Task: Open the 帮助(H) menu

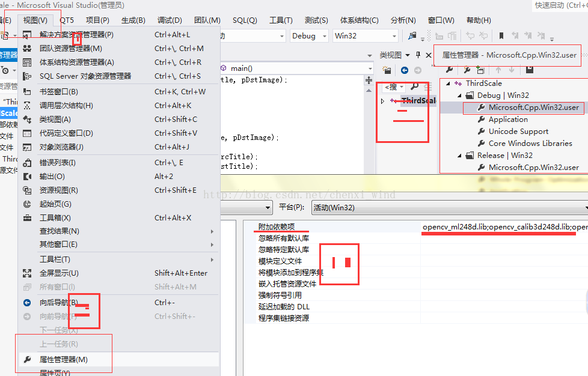Action: click(x=479, y=20)
